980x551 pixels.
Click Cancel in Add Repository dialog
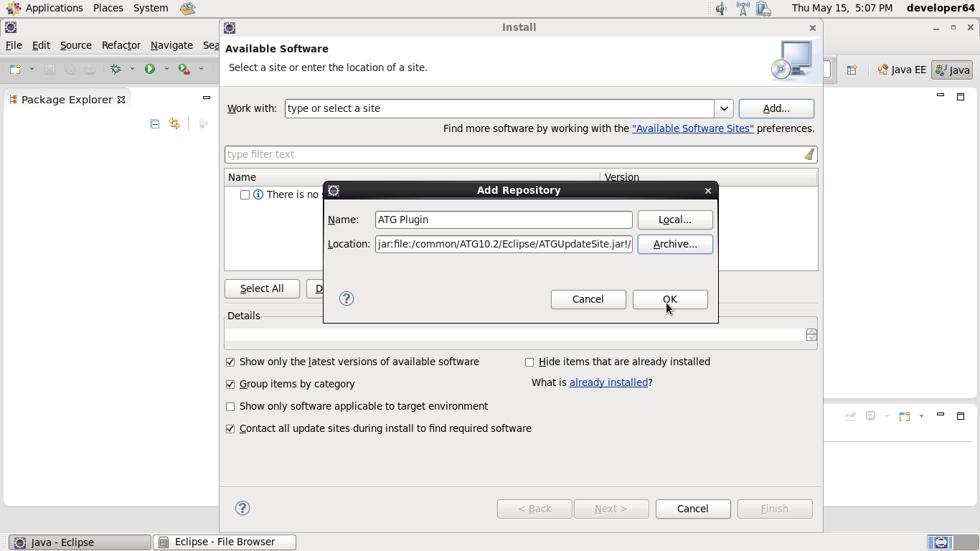click(x=588, y=299)
